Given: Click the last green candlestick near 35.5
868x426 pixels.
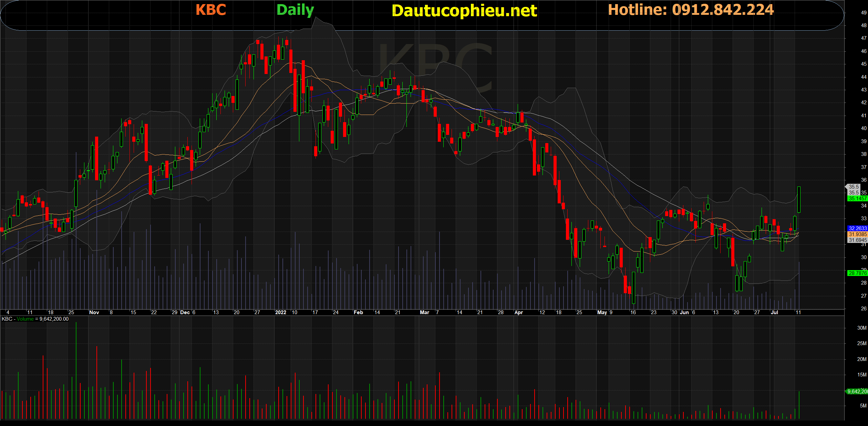Looking at the screenshot, I should tap(799, 200).
